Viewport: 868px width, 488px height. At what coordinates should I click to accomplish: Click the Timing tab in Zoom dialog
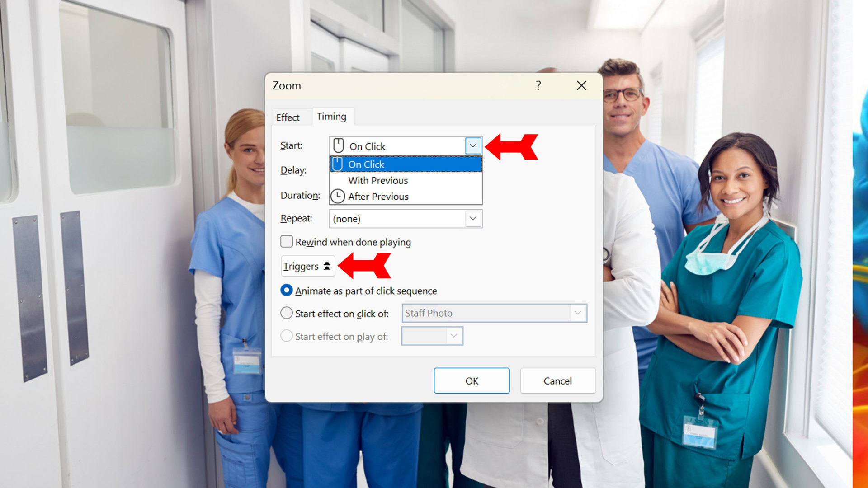(x=331, y=116)
